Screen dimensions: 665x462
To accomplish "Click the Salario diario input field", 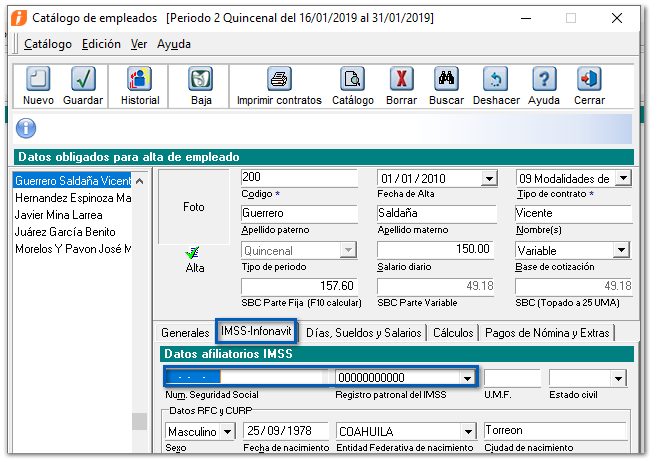I will pyautogui.click(x=437, y=250).
